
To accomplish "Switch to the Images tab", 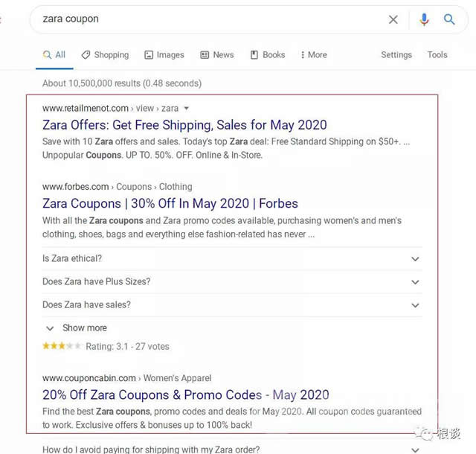I will pyautogui.click(x=164, y=55).
